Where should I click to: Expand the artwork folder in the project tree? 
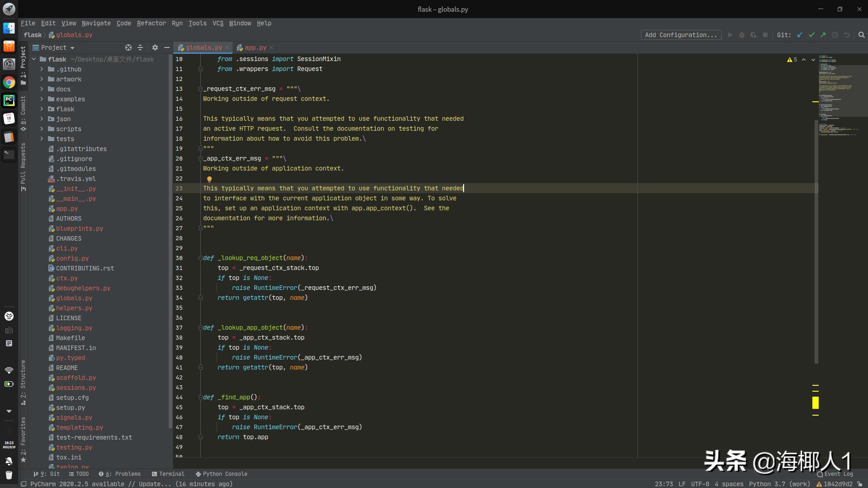coord(42,79)
